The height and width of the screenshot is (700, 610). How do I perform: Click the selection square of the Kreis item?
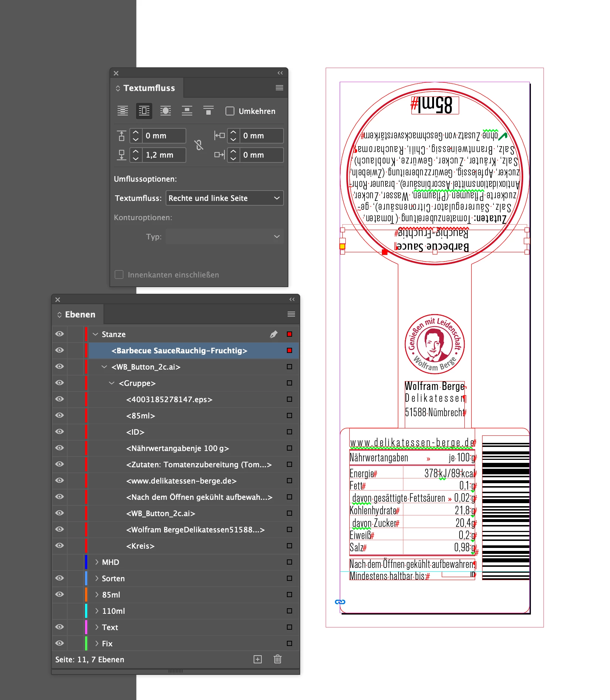(x=289, y=546)
